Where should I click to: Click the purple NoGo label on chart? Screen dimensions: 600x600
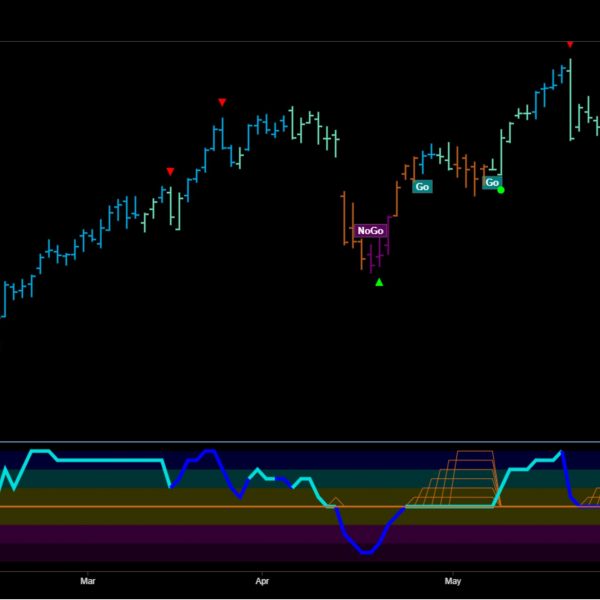(371, 231)
